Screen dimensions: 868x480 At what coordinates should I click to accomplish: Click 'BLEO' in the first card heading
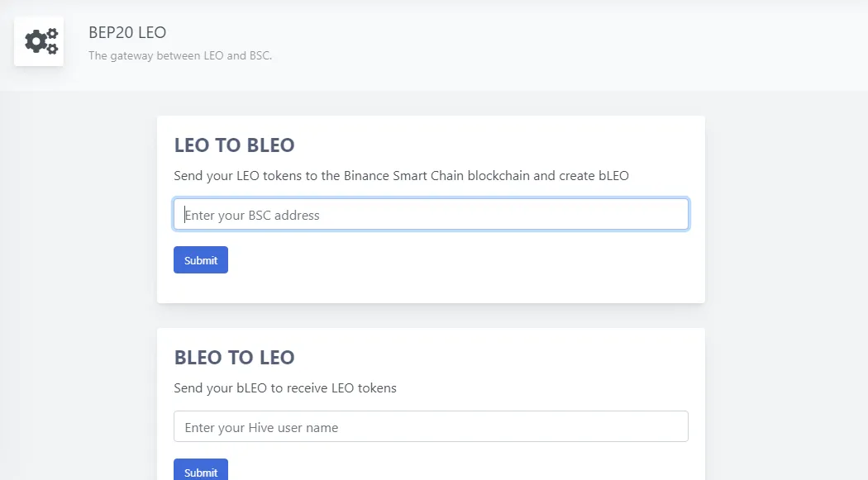pos(270,145)
